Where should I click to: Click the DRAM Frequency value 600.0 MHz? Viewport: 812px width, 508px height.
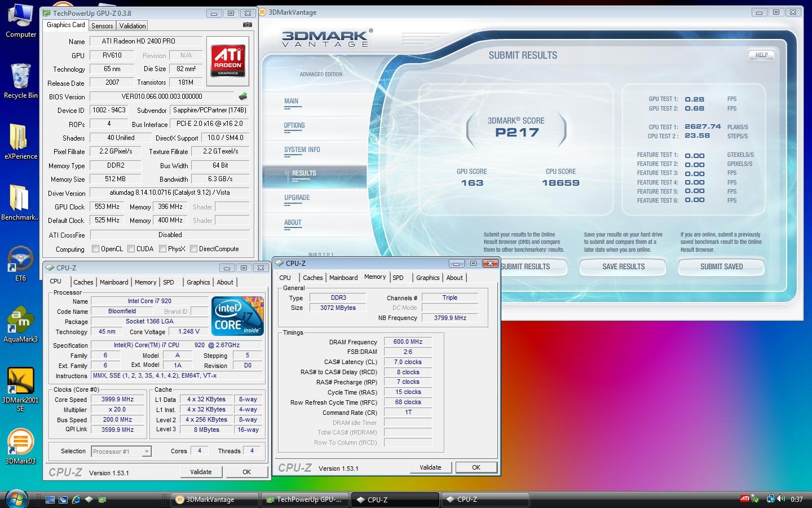[408, 342]
